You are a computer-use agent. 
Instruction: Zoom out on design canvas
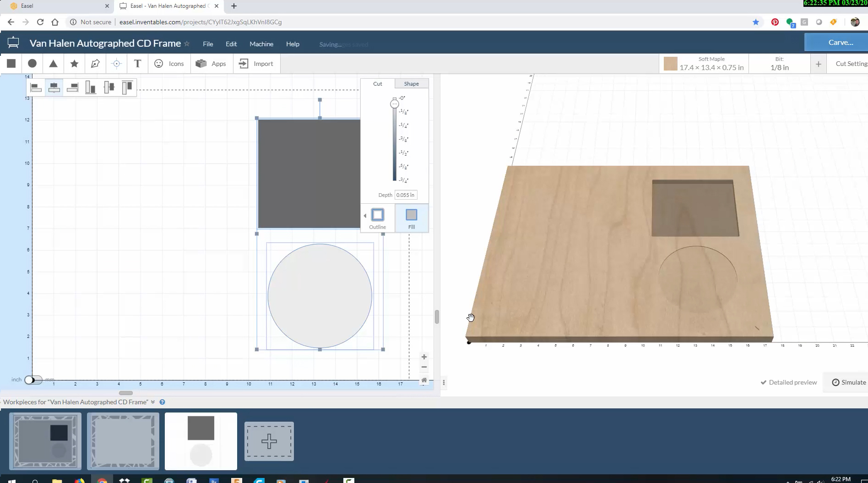pyautogui.click(x=424, y=367)
